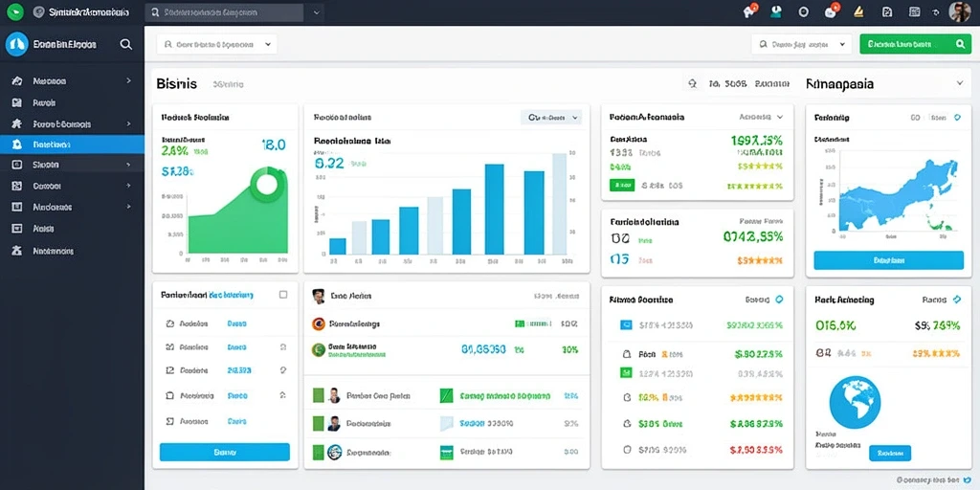Open the user profile avatar in top bar
The image size is (980, 490).
[x=959, y=11]
